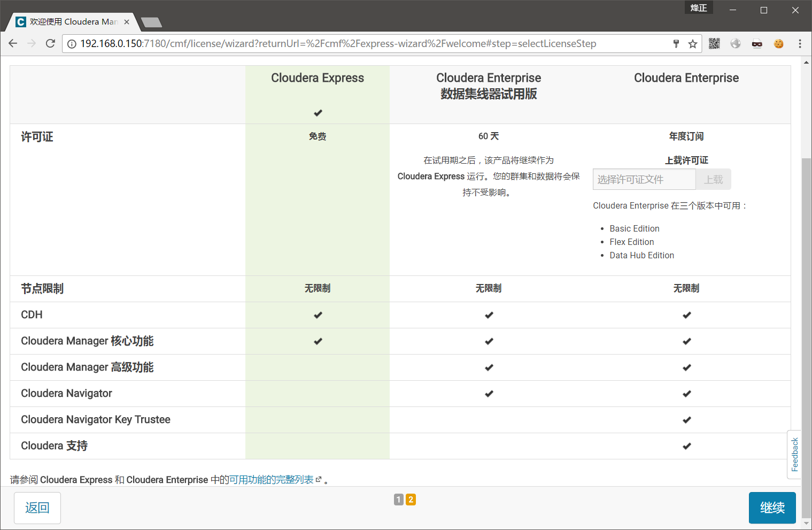Image resolution: width=812 pixels, height=530 pixels.
Task: Click the page vertical scrollbar
Action: click(x=806, y=337)
